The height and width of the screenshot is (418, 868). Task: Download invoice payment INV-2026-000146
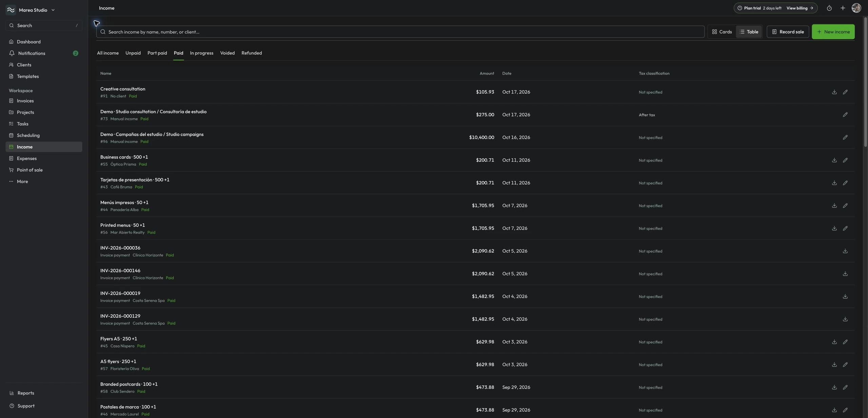pyautogui.click(x=845, y=274)
